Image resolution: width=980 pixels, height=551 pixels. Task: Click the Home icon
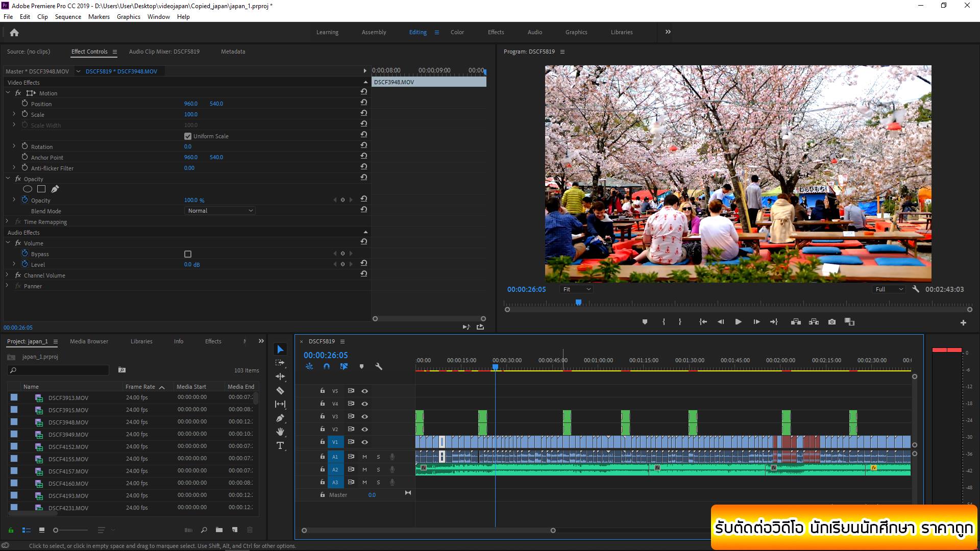point(14,33)
